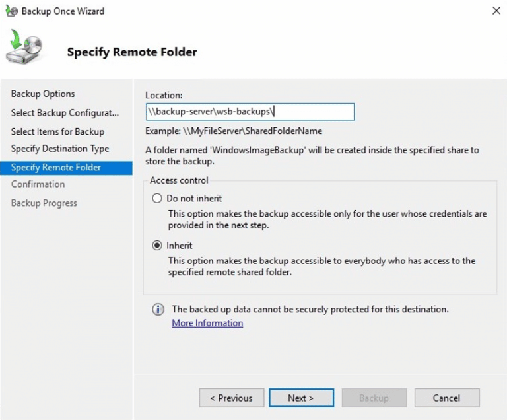Click the Backup Once Wizard title bar icon
This screenshot has width=507, height=420.
(12, 11)
